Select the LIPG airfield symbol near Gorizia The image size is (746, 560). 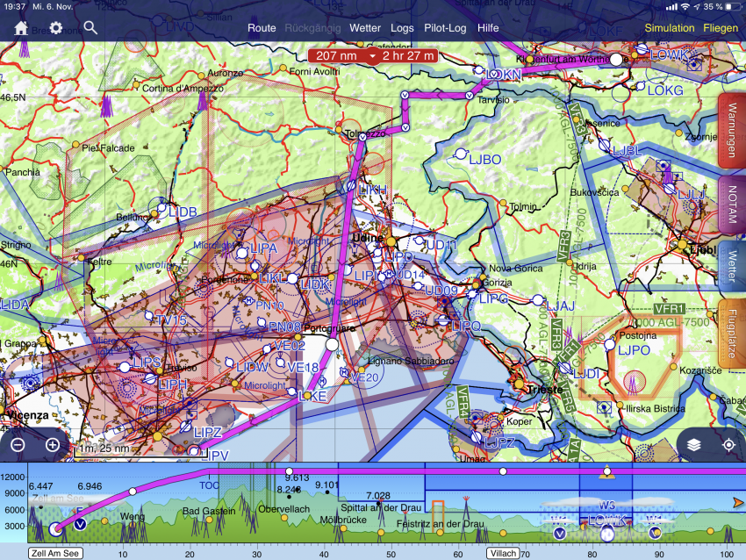click(472, 294)
